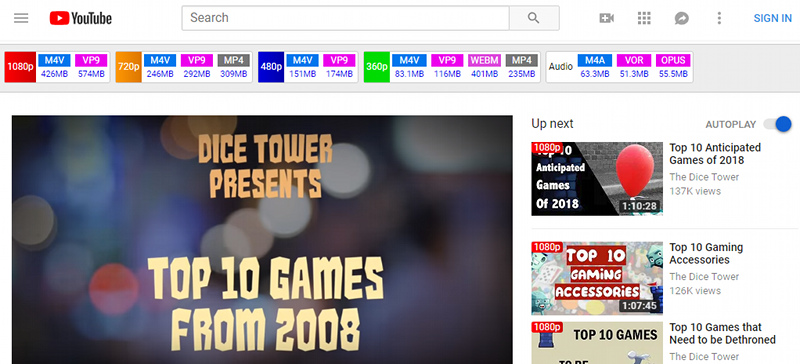
Task: Open the hamburger guide menu
Action: (x=21, y=18)
